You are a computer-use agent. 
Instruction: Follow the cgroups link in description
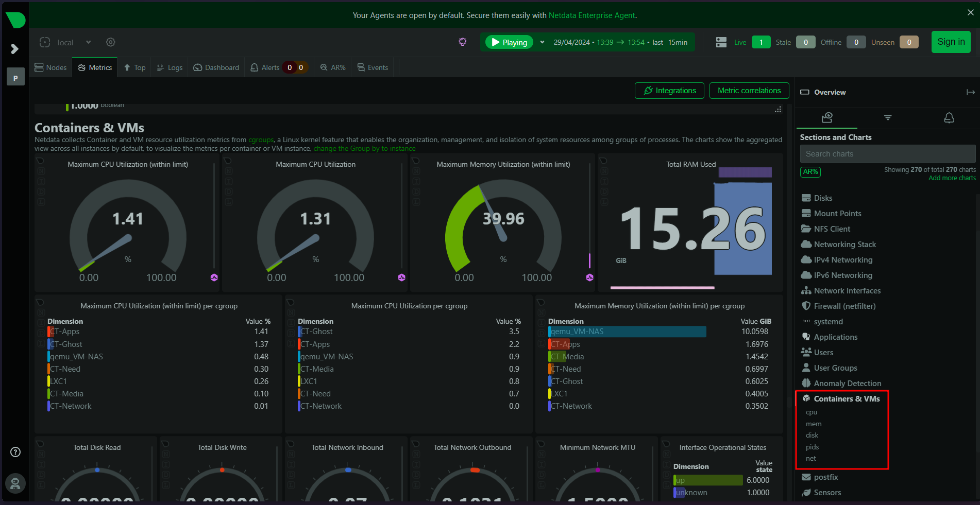pos(261,140)
